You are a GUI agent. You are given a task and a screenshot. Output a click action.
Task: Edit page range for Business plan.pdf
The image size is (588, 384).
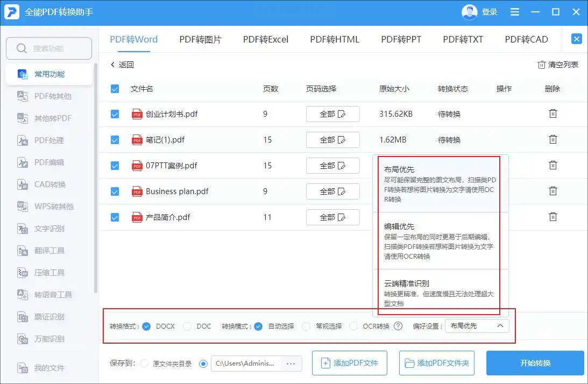pyautogui.click(x=332, y=191)
